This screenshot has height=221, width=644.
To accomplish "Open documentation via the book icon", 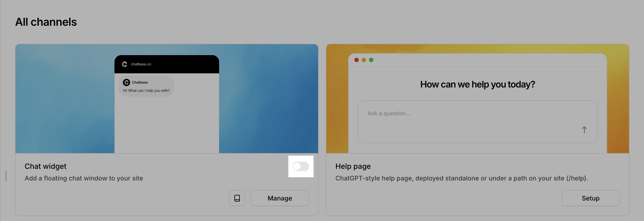I will pos(236,198).
